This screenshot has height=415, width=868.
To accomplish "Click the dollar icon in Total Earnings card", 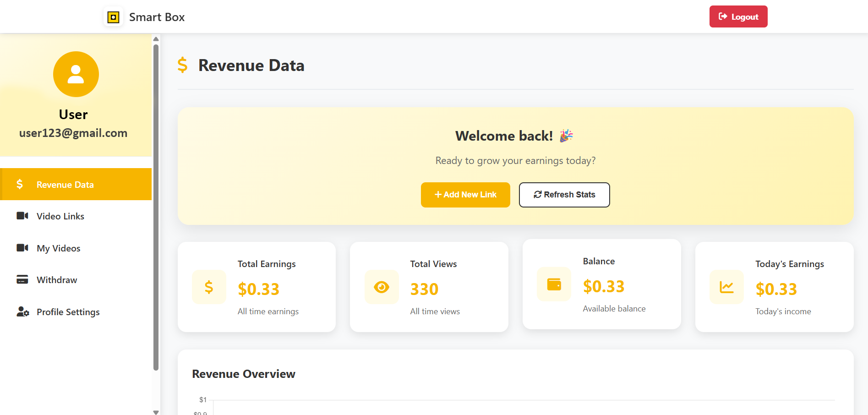I will [x=209, y=287].
